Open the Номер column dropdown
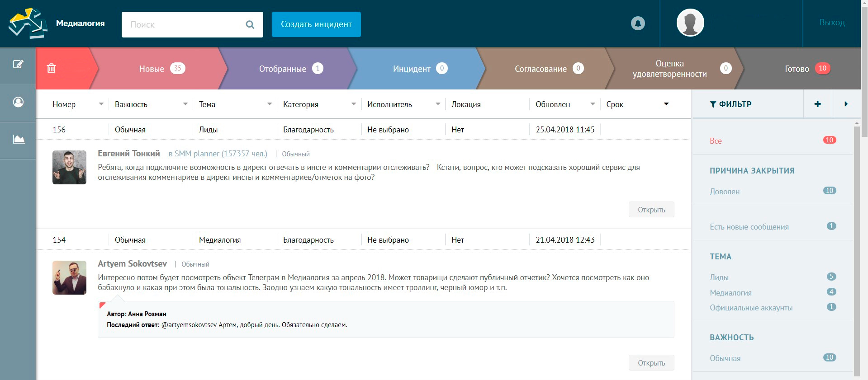 click(101, 104)
